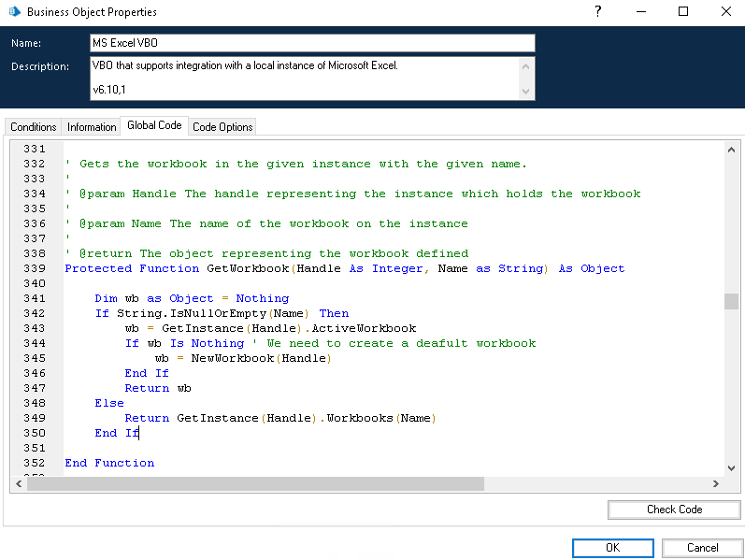Viewport: 745px width, 560px height.
Task: Switch to the Conditions tab
Action: click(x=34, y=127)
